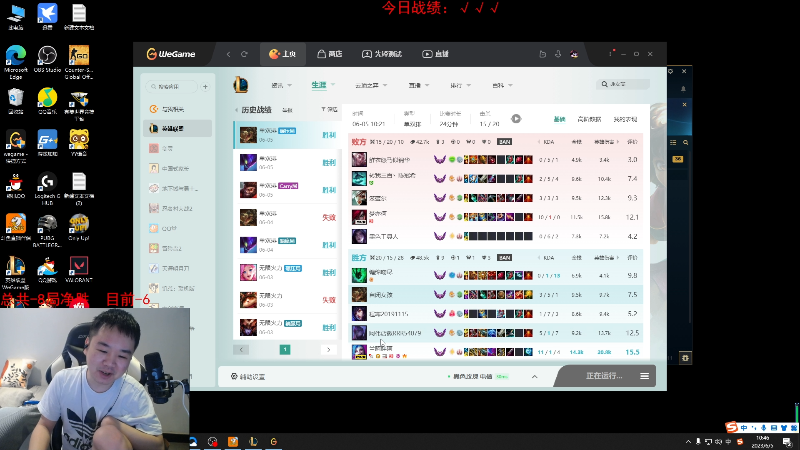Open Microsoft Edge desktop shortcut
The height and width of the screenshot is (450, 800).
click(16, 63)
